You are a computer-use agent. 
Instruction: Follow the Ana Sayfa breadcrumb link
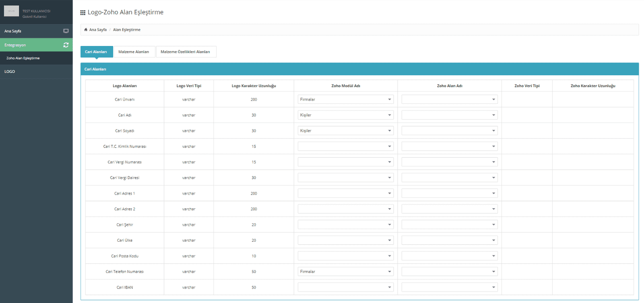[x=98, y=30]
